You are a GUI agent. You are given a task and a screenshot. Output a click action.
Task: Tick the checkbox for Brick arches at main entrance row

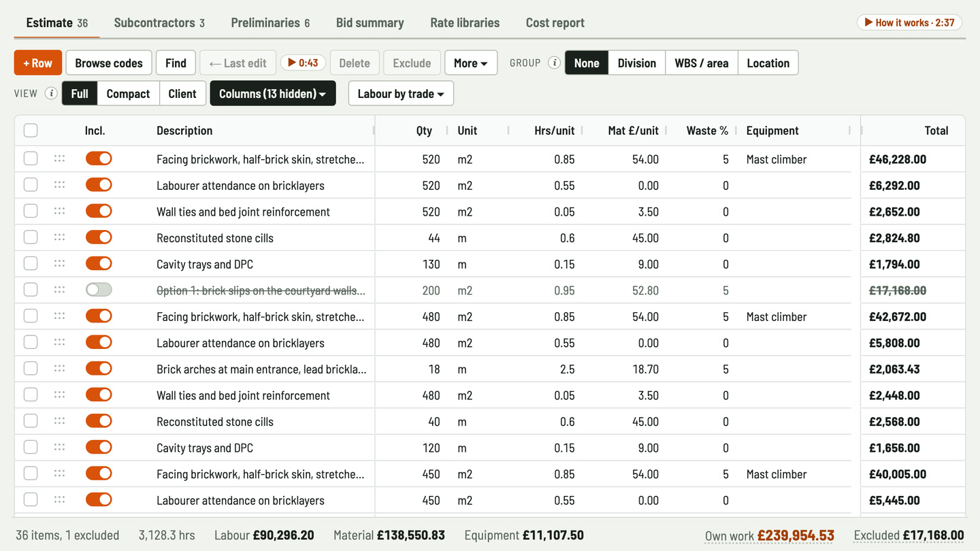click(x=31, y=369)
